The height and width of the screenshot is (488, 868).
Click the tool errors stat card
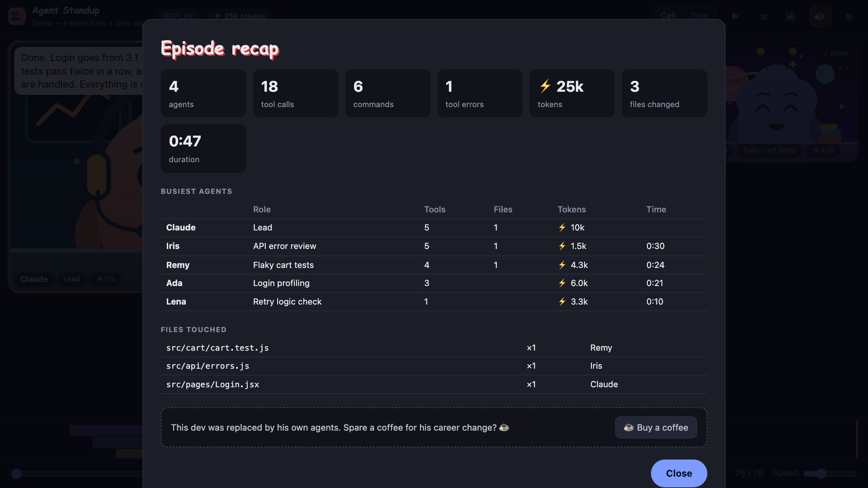(x=480, y=93)
